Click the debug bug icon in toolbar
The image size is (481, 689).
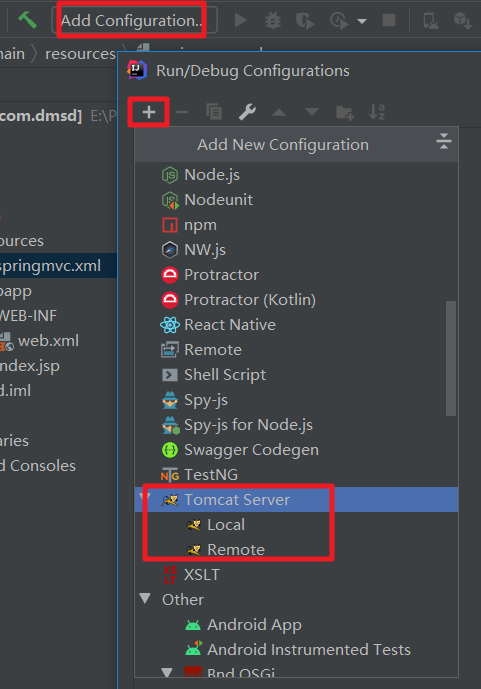click(x=273, y=20)
